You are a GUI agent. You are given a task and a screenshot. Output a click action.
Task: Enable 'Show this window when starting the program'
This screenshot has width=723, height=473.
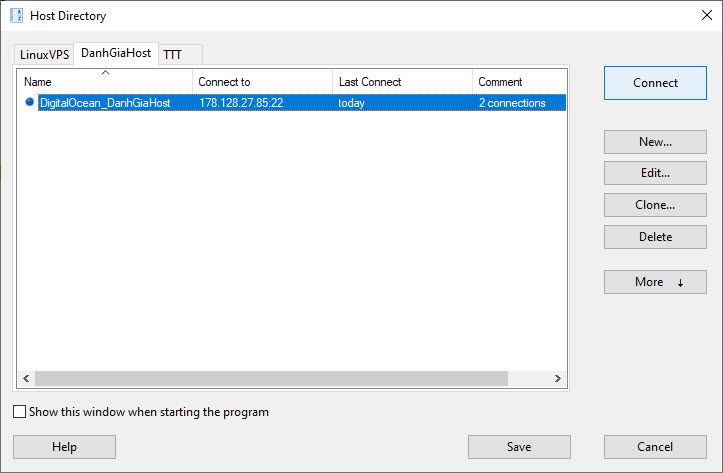point(20,412)
